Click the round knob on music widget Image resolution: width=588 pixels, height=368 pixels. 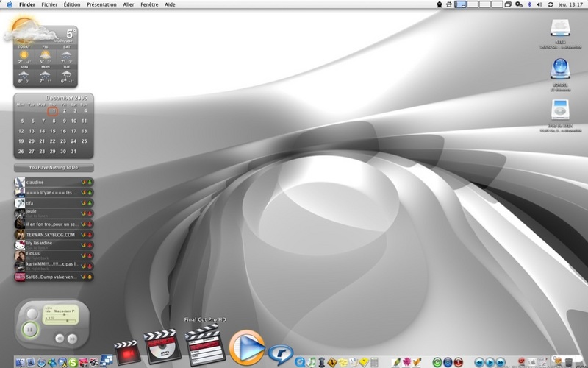[32, 314]
